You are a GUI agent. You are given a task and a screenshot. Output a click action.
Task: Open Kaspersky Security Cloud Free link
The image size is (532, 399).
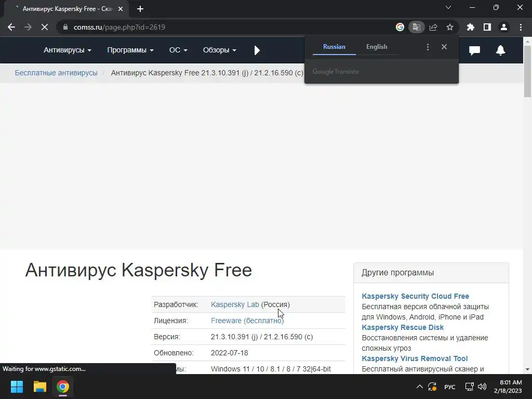tap(415, 296)
